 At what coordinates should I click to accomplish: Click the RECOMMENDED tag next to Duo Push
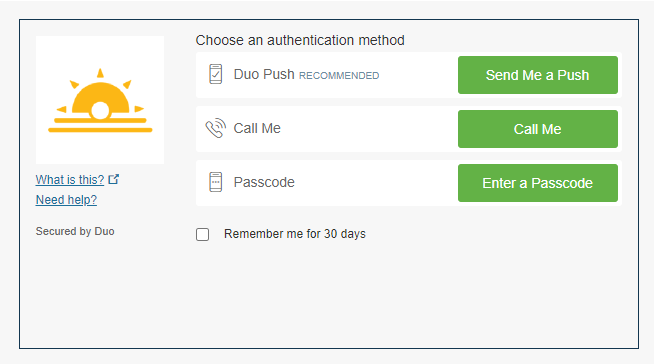339,75
